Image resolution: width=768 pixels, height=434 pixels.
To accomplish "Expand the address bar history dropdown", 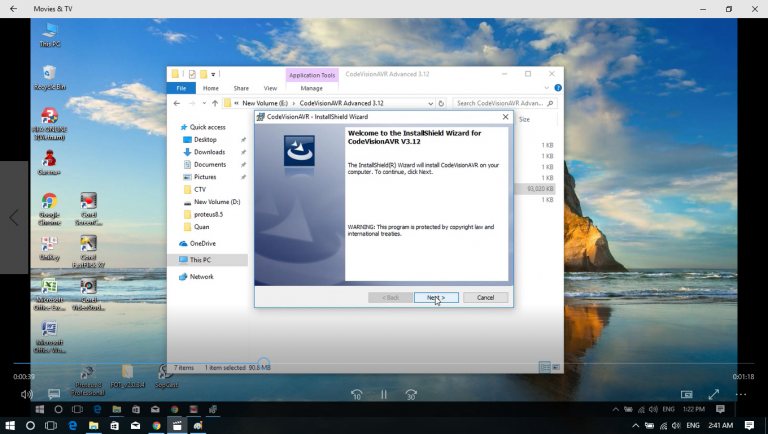I will click(429, 103).
